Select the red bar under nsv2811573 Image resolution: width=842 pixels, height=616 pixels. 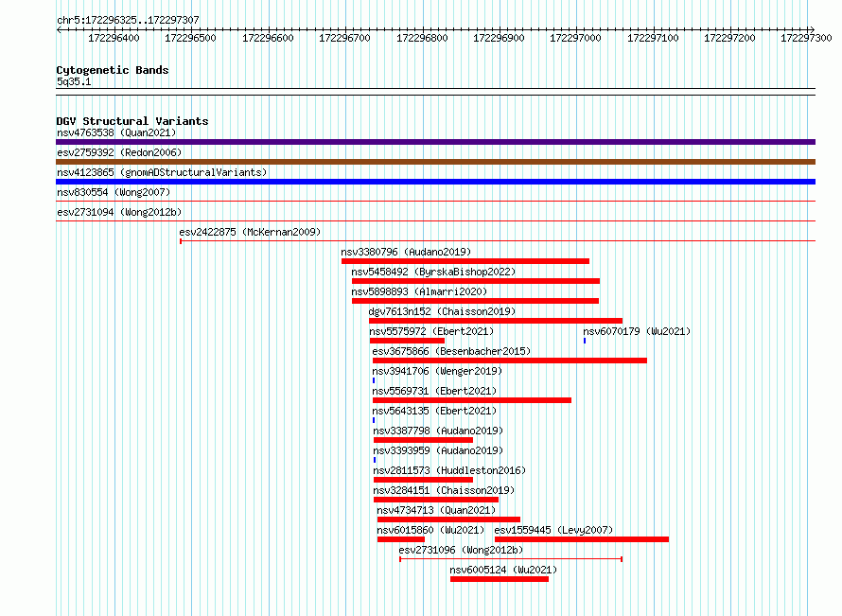click(423, 480)
